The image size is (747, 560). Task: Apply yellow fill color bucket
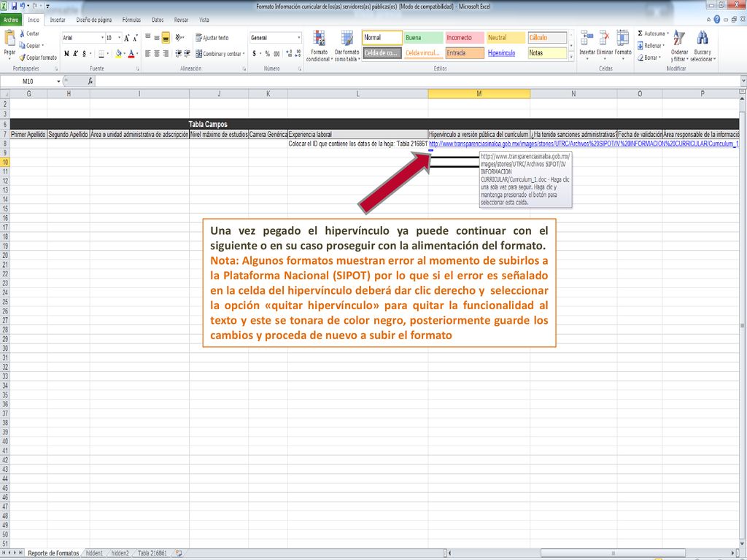point(118,53)
